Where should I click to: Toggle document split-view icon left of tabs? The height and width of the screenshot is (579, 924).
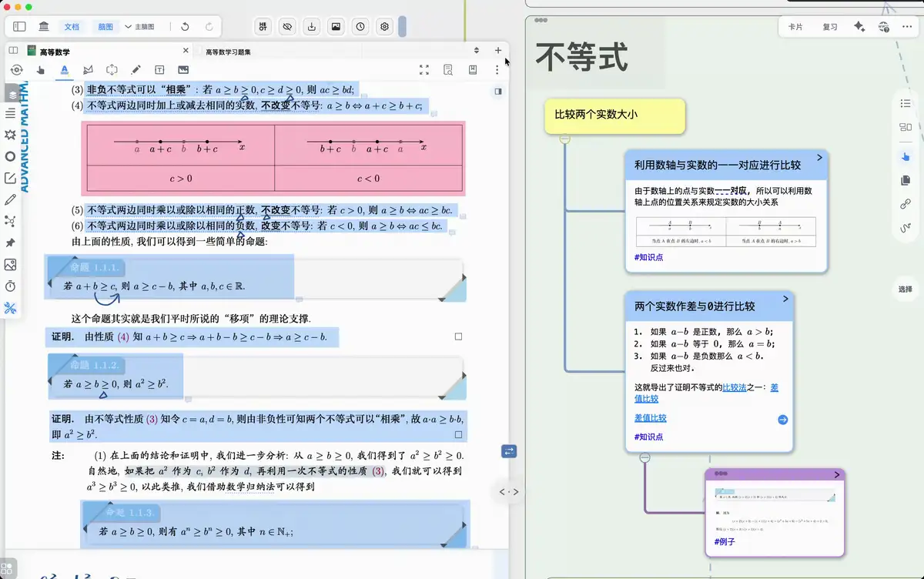tap(13, 50)
